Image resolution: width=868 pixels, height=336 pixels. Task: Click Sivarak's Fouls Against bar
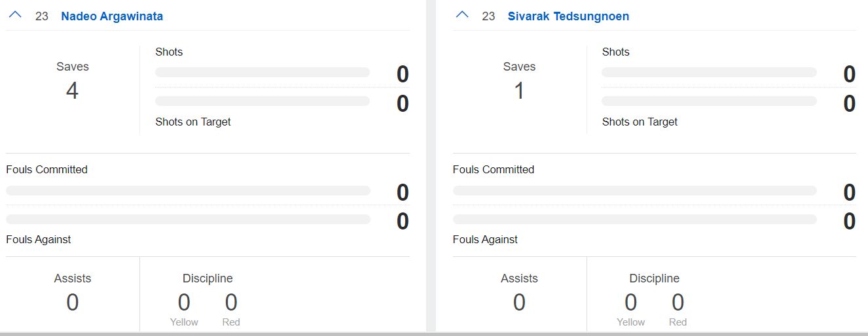tap(635, 220)
